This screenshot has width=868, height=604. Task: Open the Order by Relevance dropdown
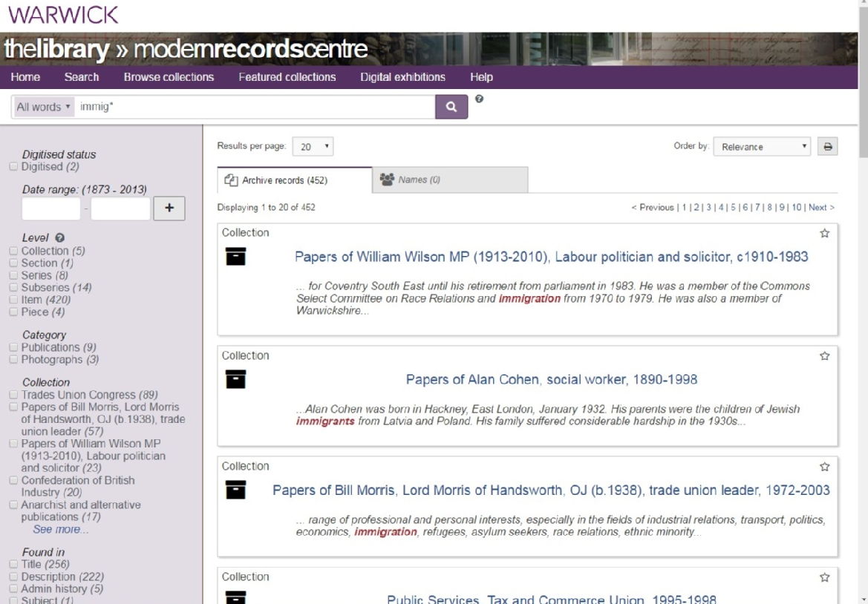(x=761, y=147)
